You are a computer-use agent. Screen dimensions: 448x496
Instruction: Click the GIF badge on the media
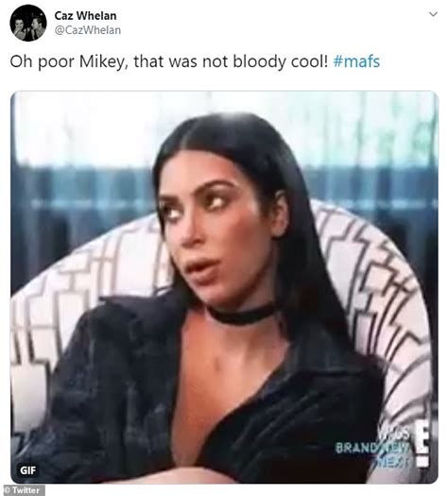27,470
